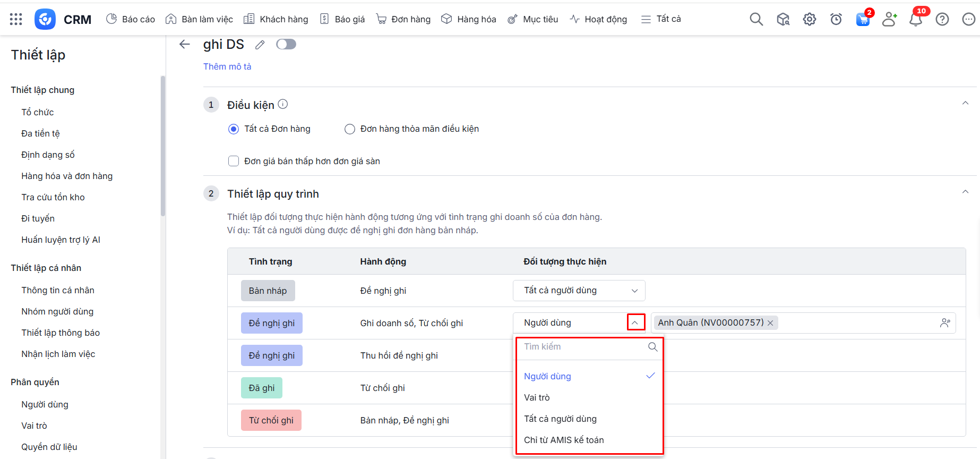The image size is (980, 459).
Task: Choose 'Vai trò' from the dropdown list
Action: pos(537,397)
